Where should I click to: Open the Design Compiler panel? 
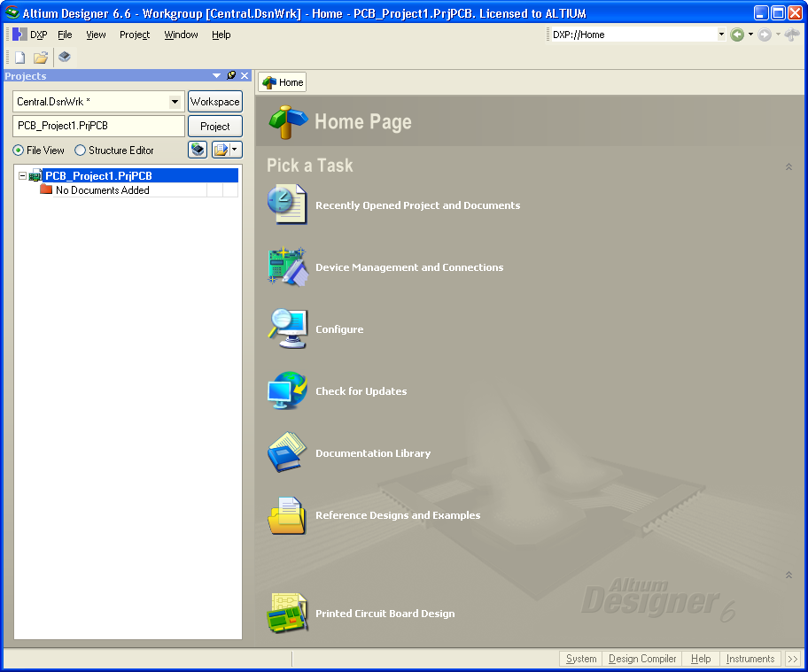(641, 659)
